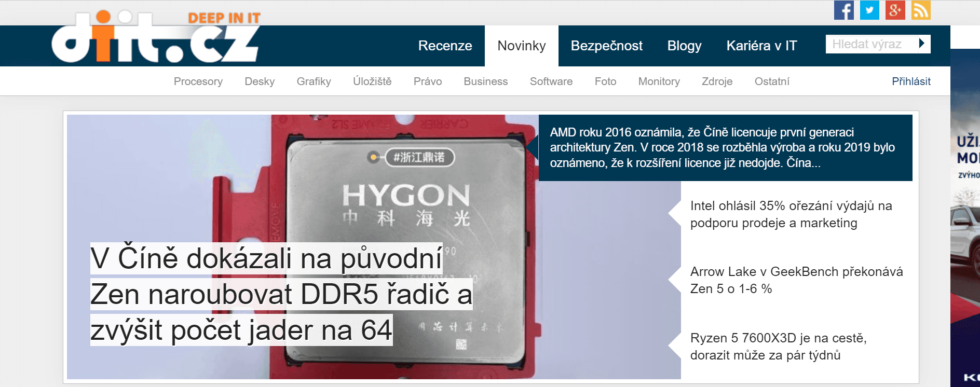The image size is (980, 387).
Task: Open the Desky category
Action: click(260, 81)
